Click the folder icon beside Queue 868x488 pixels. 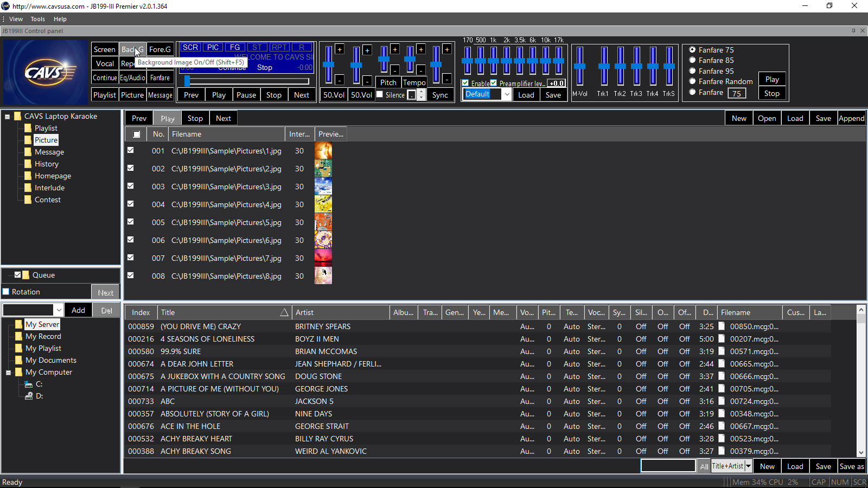pos(26,275)
